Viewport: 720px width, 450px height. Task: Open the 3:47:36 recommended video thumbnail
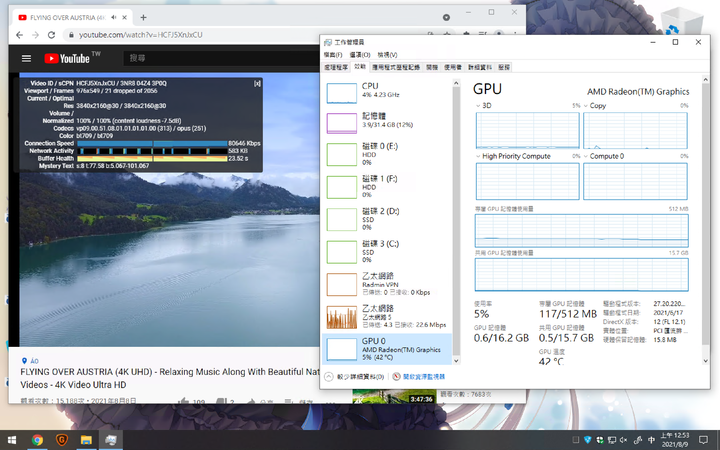tap(394, 396)
